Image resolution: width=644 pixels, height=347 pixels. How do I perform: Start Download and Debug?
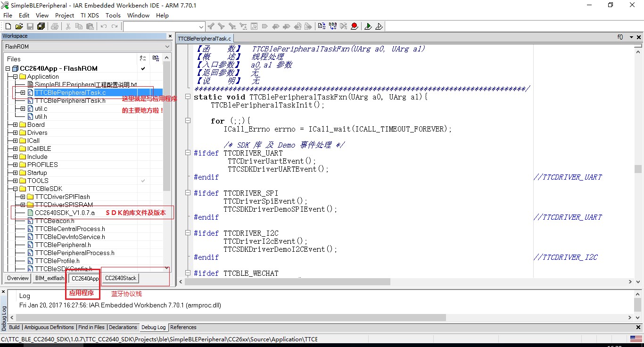(x=368, y=26)
